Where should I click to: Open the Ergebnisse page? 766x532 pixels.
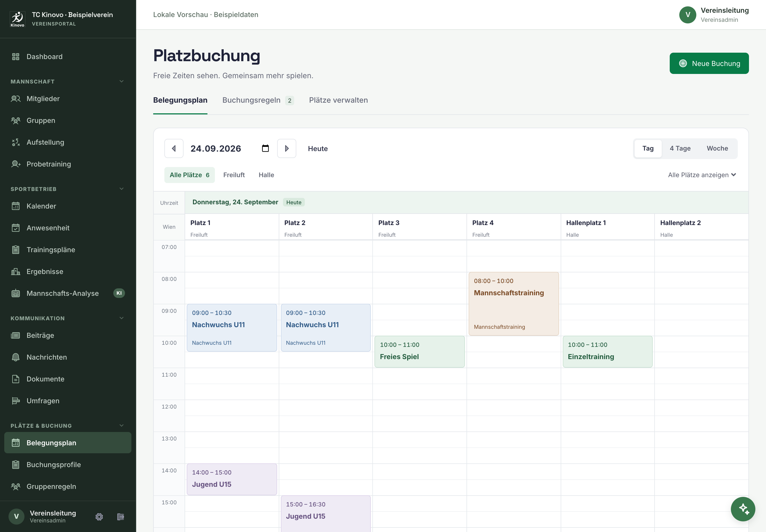(x=68, y=272)
